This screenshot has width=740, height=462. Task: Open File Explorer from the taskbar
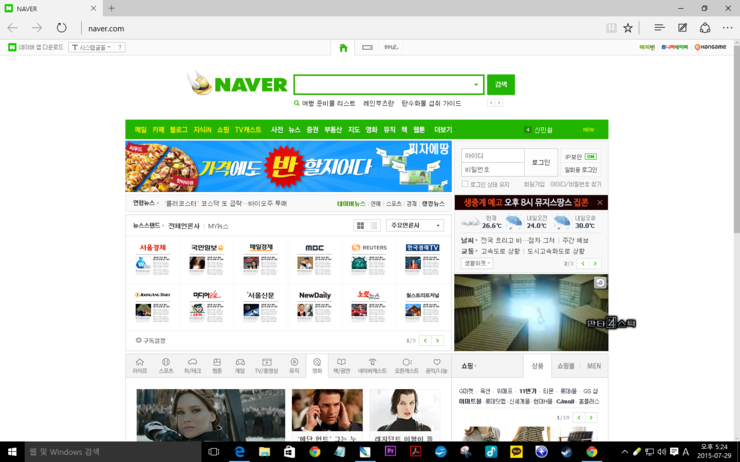click(x=264, y=452)
